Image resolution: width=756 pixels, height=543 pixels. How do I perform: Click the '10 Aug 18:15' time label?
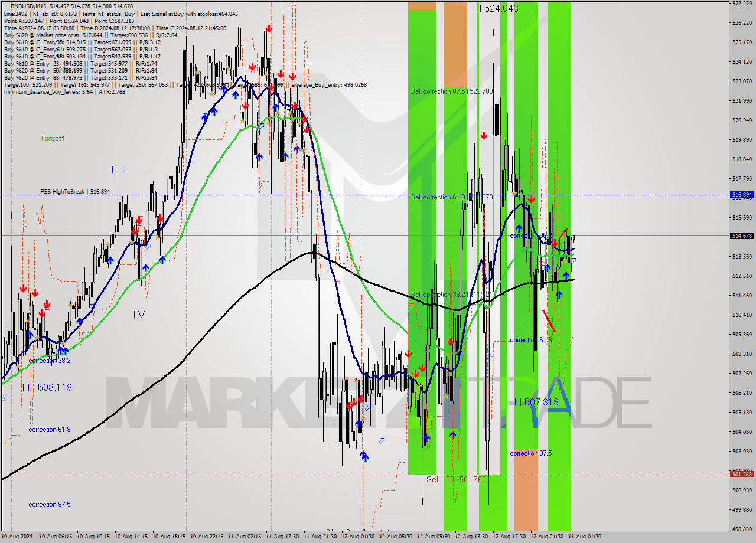[x=169, y=537]
